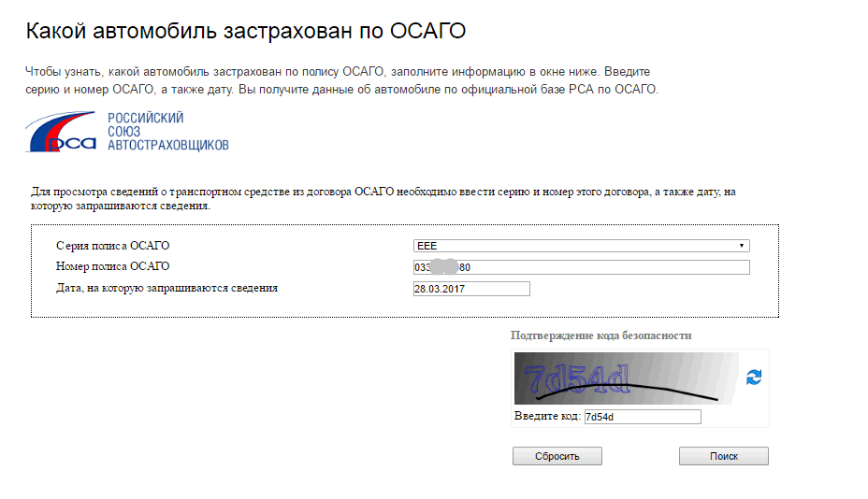Click the РСА red-blue emblem logo
The height and width of the screenshot is (499, 868).
coord(61,132)
